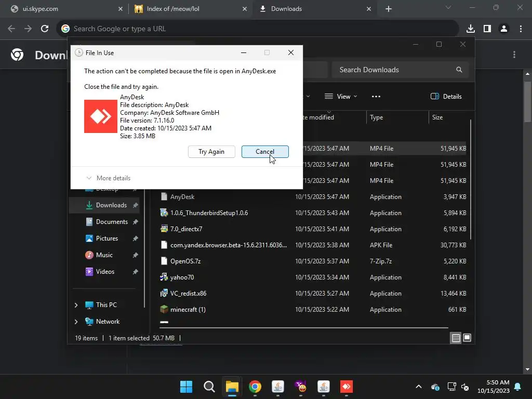Click Chrome's forward arrow
Screen dimensions: 532x399
(x=28, y=29)
